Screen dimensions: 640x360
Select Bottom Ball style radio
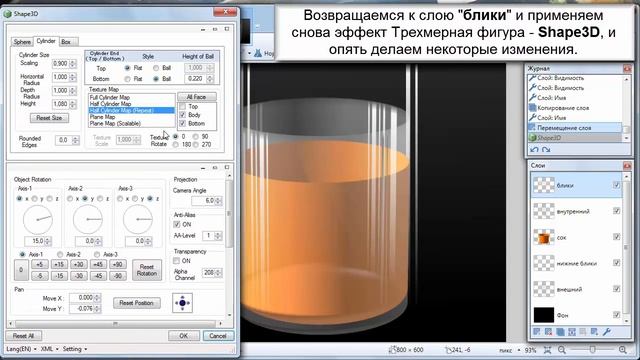click(x=156, y=79)
